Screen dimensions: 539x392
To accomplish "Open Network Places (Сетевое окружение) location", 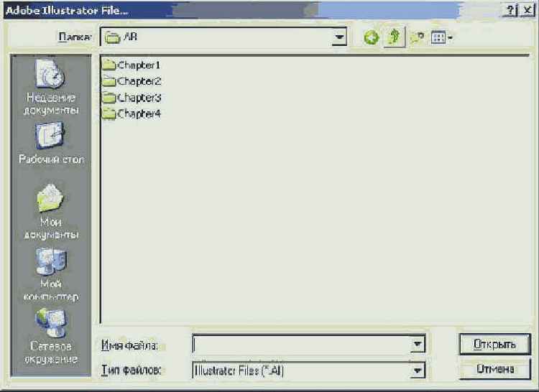I will click(x=51, y=337).
